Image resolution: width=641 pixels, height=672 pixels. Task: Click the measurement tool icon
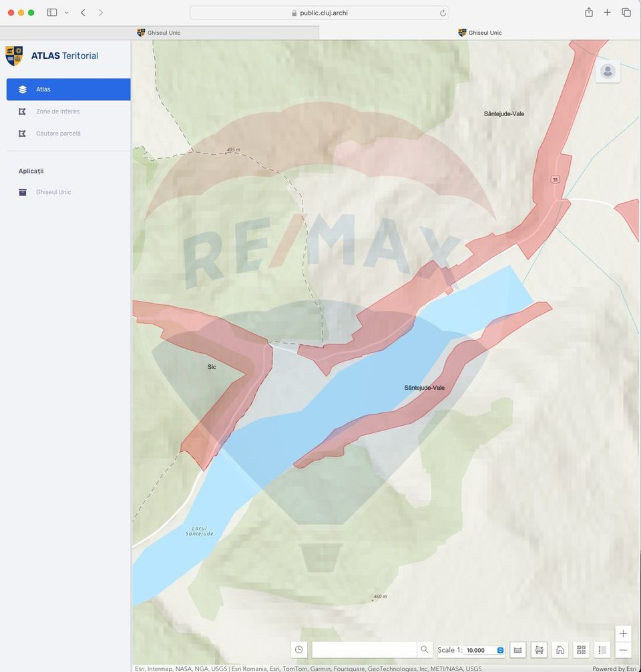pos(518,649)
